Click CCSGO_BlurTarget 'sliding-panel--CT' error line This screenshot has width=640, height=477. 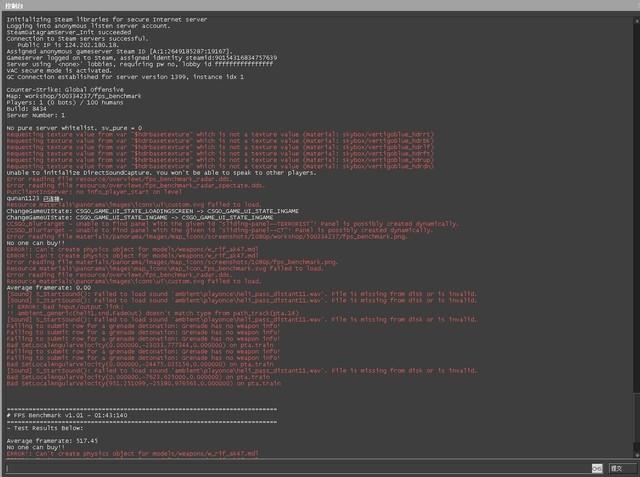tap(219, 230)
